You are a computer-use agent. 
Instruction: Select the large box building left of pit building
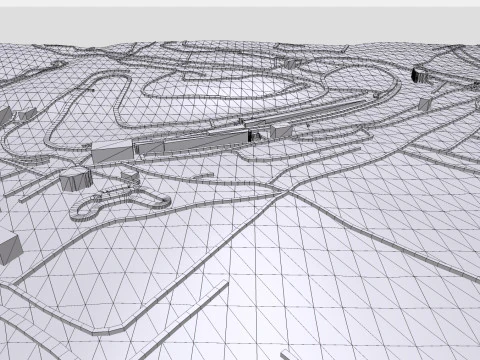click(112, 152)
